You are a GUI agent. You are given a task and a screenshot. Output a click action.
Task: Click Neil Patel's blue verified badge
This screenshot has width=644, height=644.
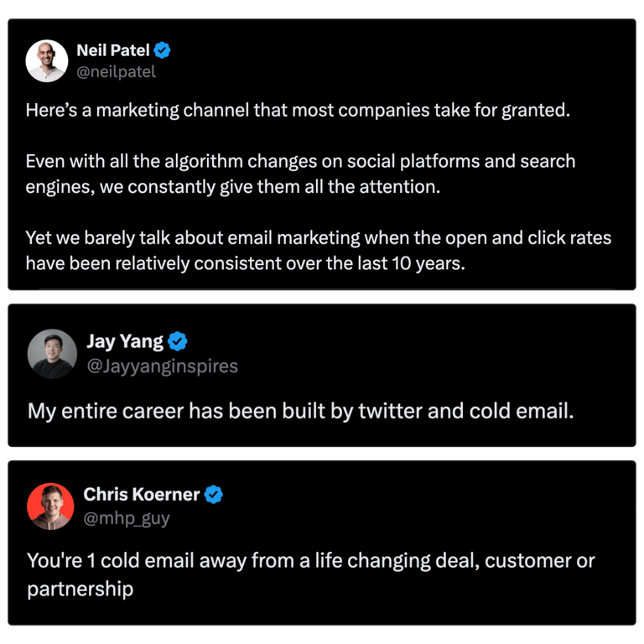point(164,50)
